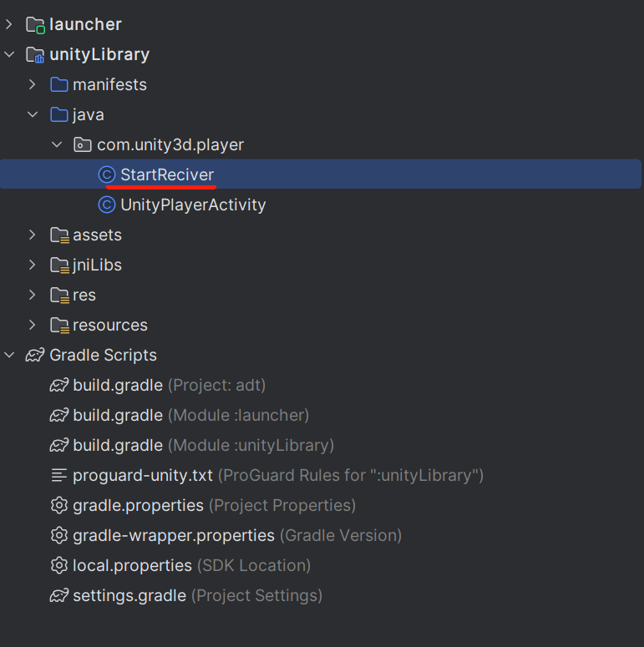Expand the manifests folder
The height and width of the screenshot is (647, 644).
coord(33,84)
